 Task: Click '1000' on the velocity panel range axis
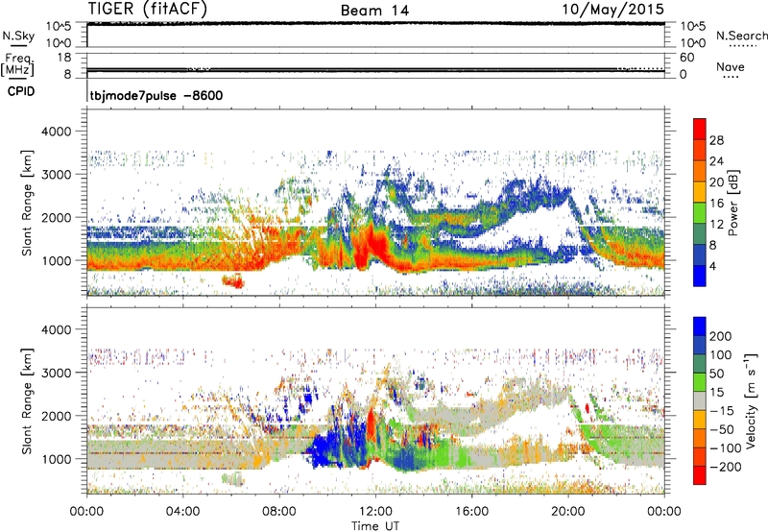coord(57,458)
